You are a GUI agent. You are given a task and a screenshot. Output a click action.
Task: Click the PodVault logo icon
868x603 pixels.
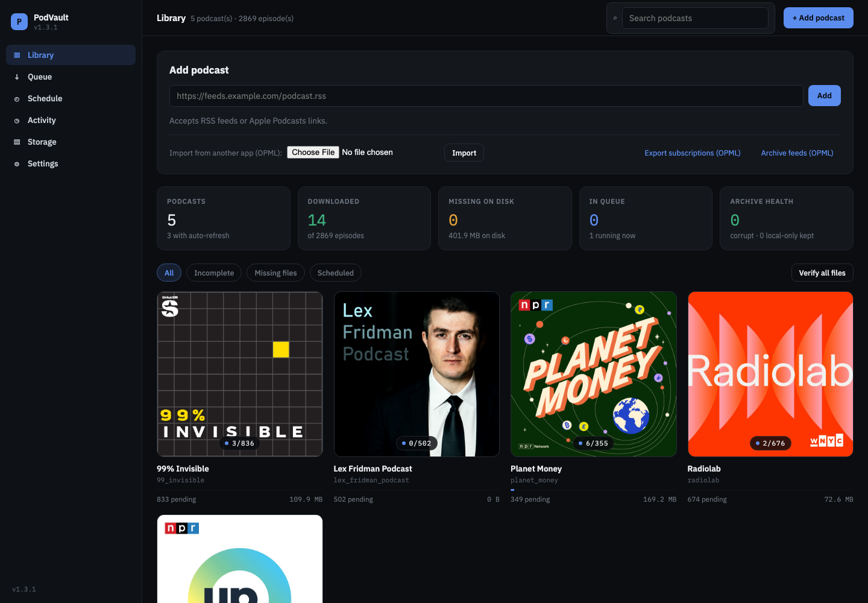tap(19, 22)
